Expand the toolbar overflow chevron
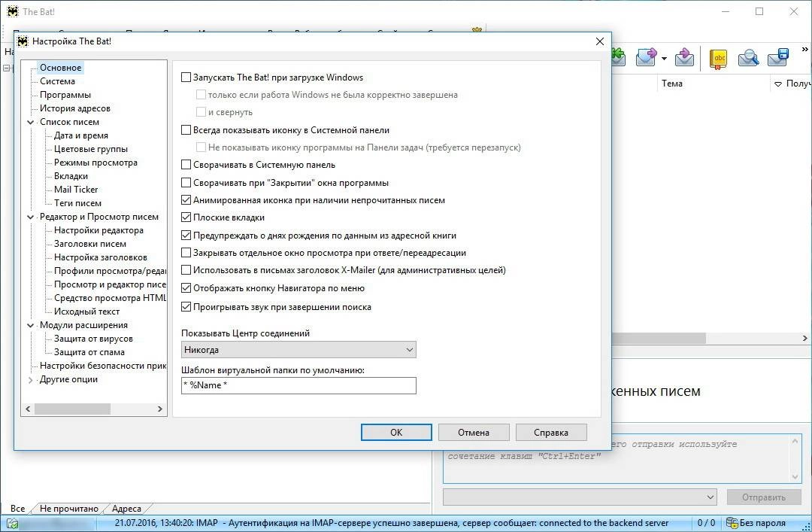The image size is (812, 532). pyautogui.click(x=804, y=49)
